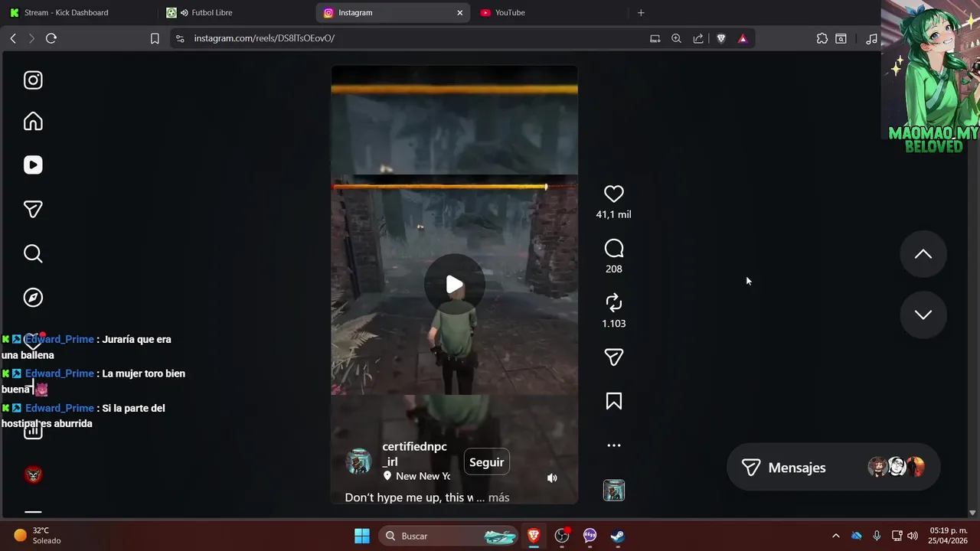Show hidden system tray icons

(835, 536)
